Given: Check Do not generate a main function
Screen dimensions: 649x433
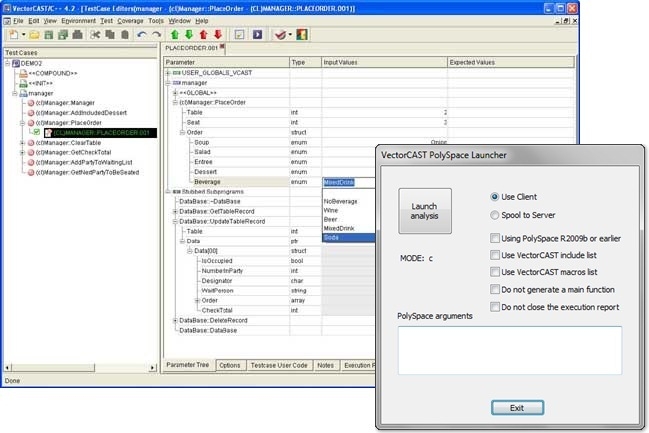Looking at the screenshot, I should (495, 289).
